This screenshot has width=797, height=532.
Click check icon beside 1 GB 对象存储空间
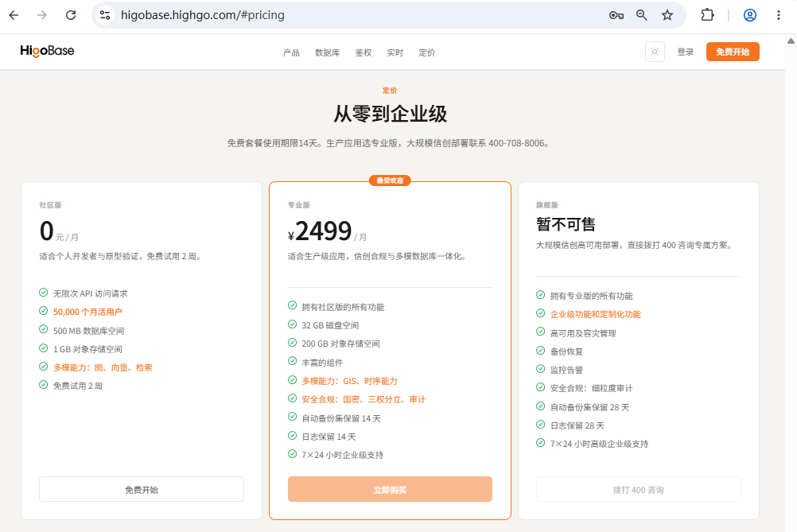pos(43,348)
